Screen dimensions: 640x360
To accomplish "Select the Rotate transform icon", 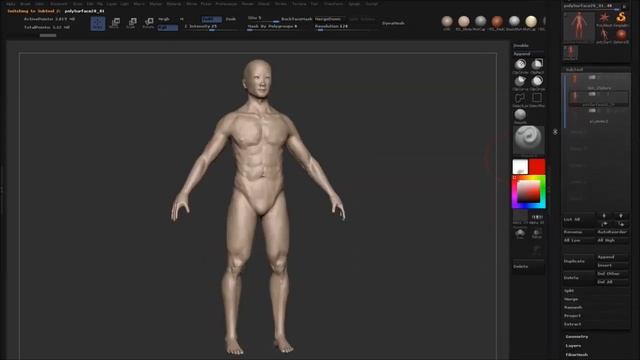I will pyautogui.click(x=149, y=23).
